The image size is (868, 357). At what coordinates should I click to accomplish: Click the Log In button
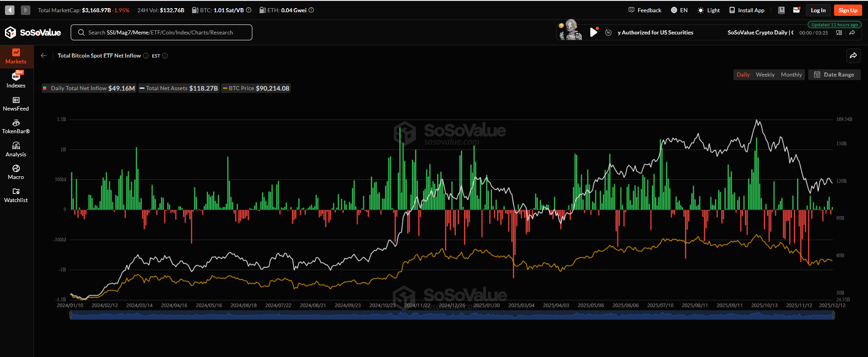click(x=818, y=10)
